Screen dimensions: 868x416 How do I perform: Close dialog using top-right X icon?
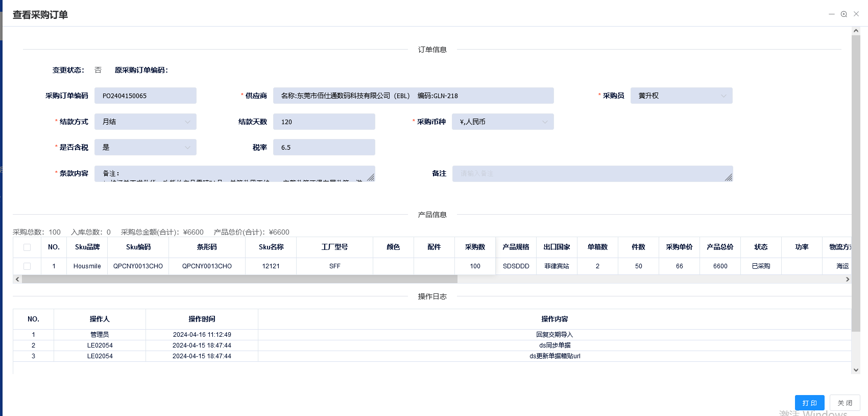[856, 14]
